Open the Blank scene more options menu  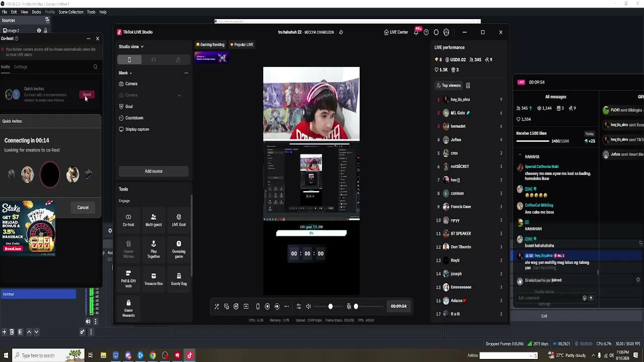point(186,73)
